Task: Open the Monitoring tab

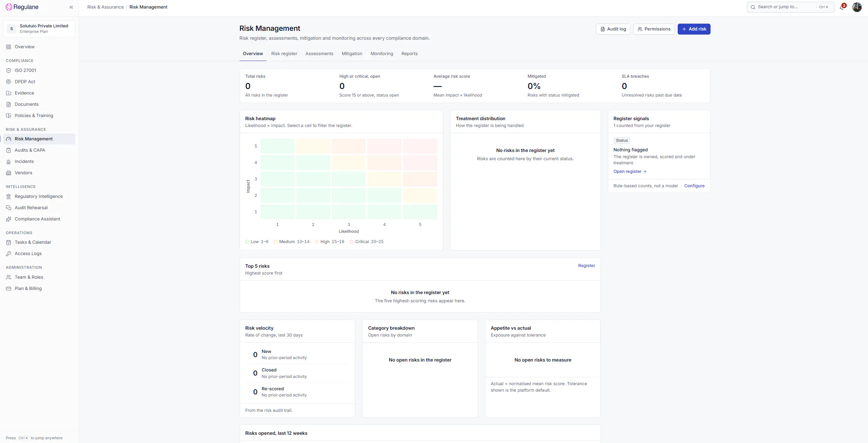Action: (382, 54)
